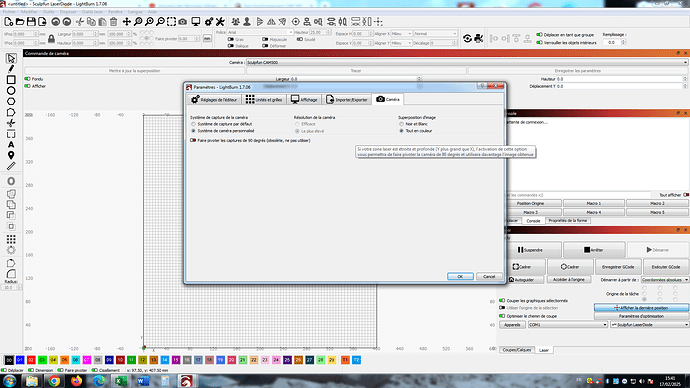Open the camera capture toolbar icon
The width and height of the screenshot is (690, 388).
point(183,22)
